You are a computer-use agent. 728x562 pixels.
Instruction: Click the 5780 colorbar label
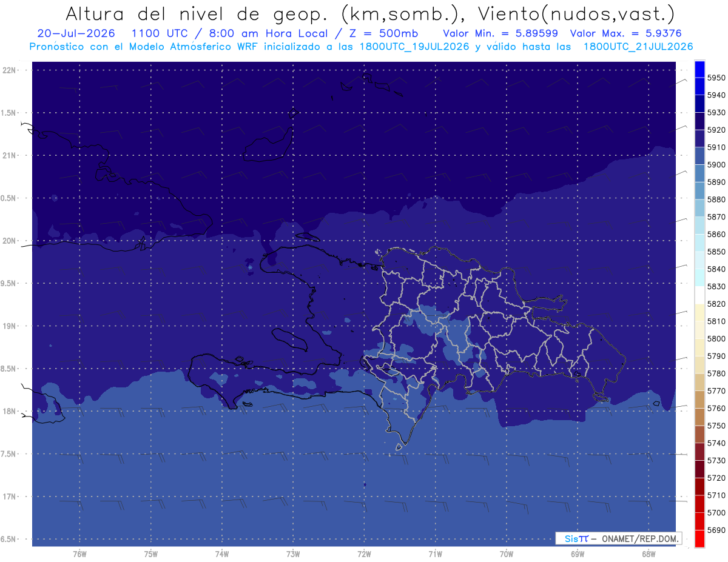716,373
